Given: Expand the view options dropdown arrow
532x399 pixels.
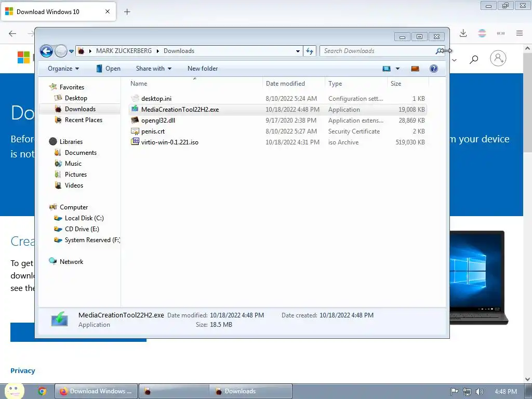Looking at the screenshot, I should tap(397, 69).
